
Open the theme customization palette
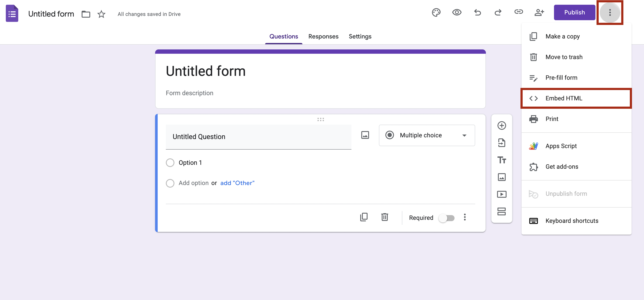pos(436,12)
